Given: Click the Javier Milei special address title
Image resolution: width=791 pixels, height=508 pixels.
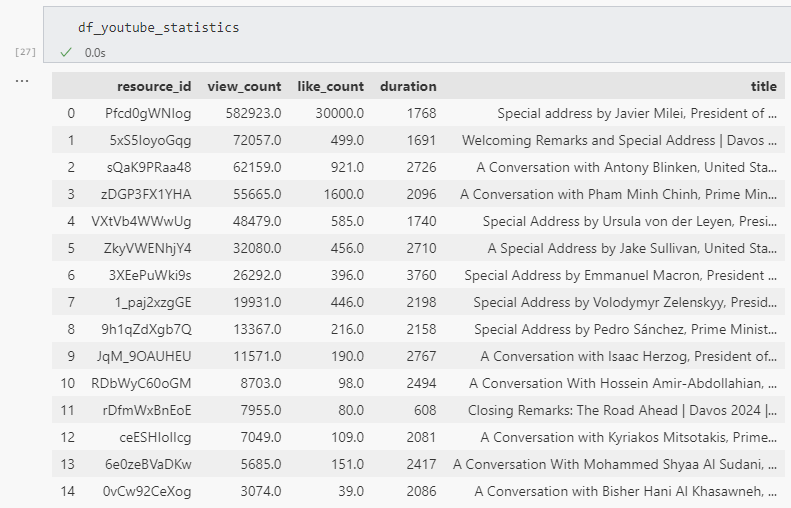Looking at the screenshot, I should coord(637,114).
